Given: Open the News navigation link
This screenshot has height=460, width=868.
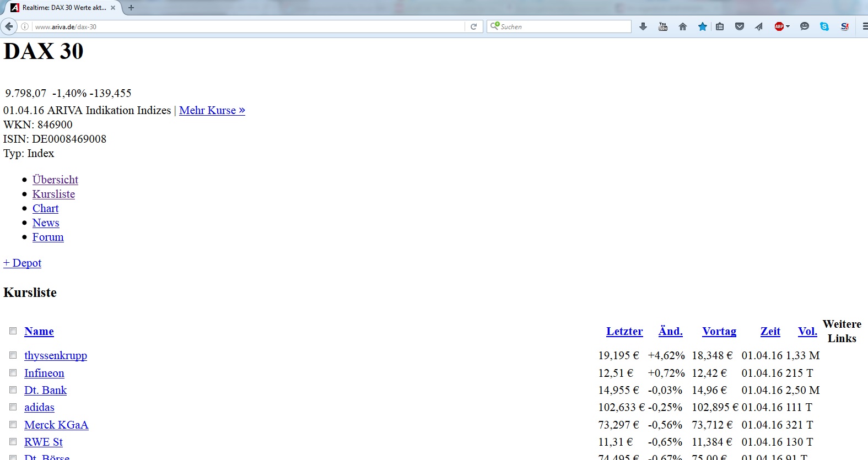Looking at the screenshot, I should coord(46,223).
